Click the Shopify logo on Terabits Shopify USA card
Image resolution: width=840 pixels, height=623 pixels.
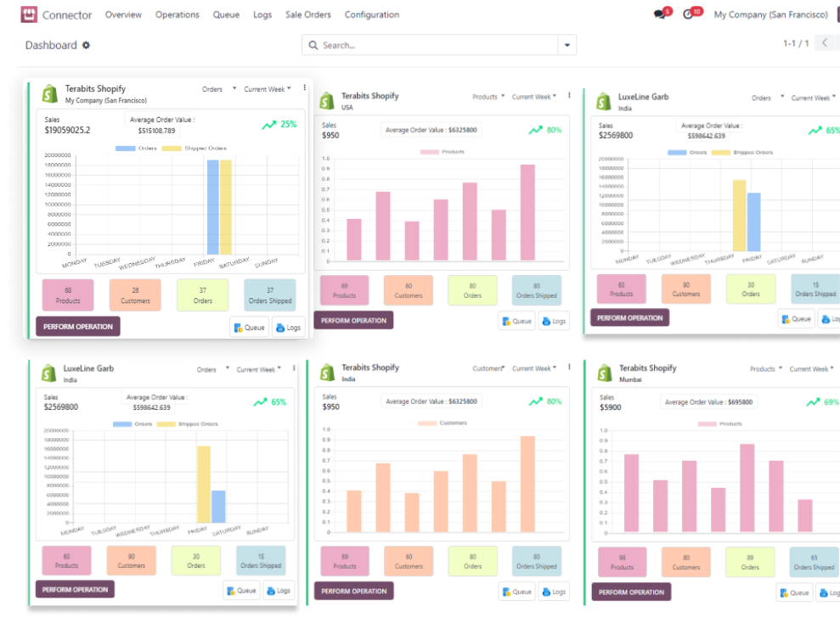(x=327, y=101)
